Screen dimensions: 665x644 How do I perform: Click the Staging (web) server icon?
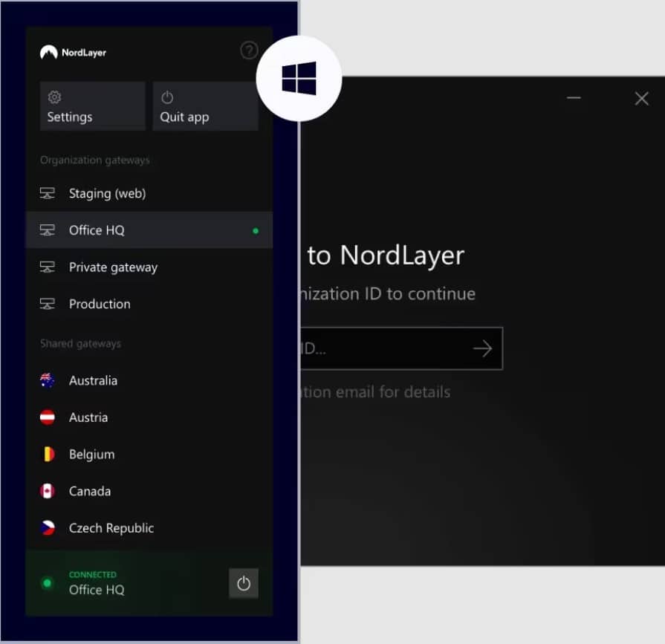(x=47, y=193)
